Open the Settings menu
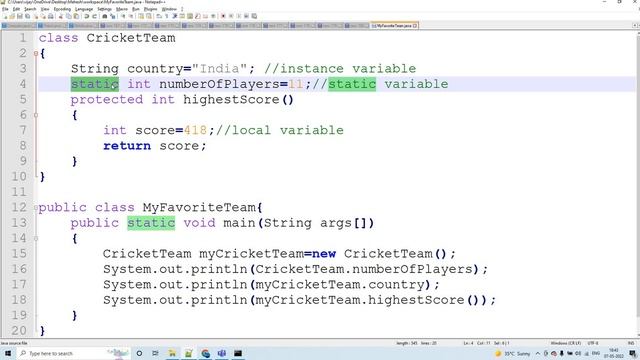The height and width of the screenshot is (360, 640). click(x=104, y=9)
